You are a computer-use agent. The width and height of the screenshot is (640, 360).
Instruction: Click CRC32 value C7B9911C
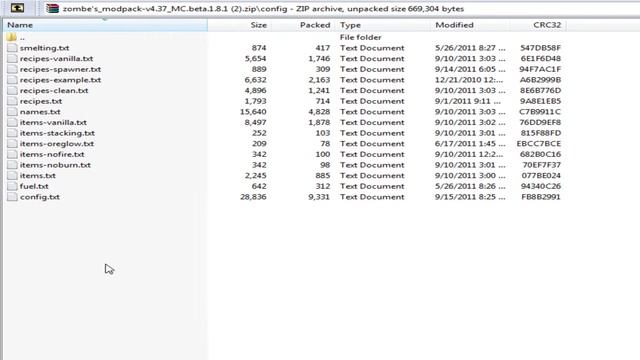click(x=540, y=111)
